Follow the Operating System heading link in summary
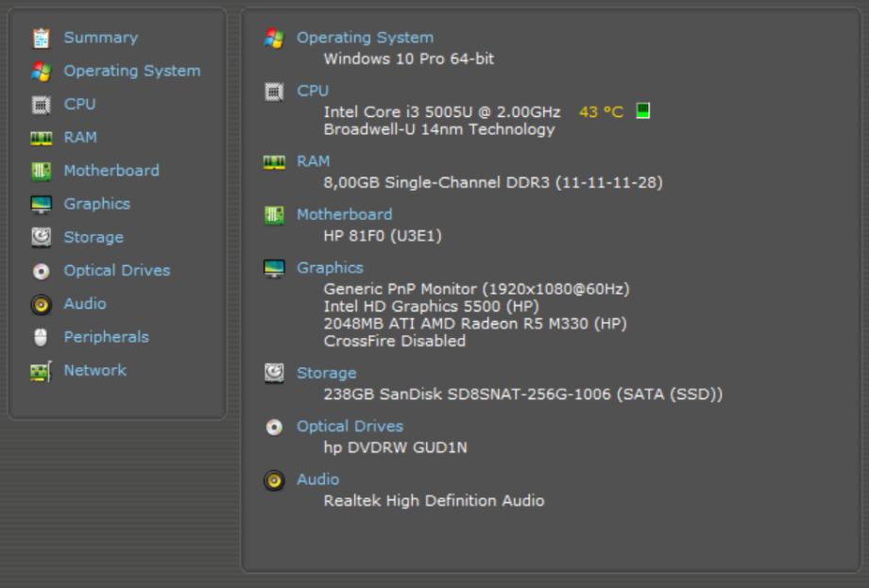 (365, 38)
